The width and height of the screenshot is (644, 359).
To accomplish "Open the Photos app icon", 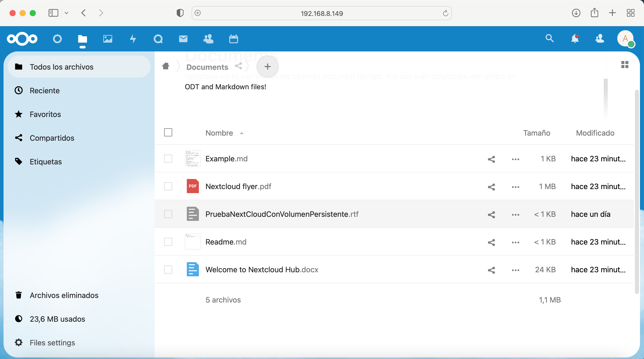I will (108, 39).
